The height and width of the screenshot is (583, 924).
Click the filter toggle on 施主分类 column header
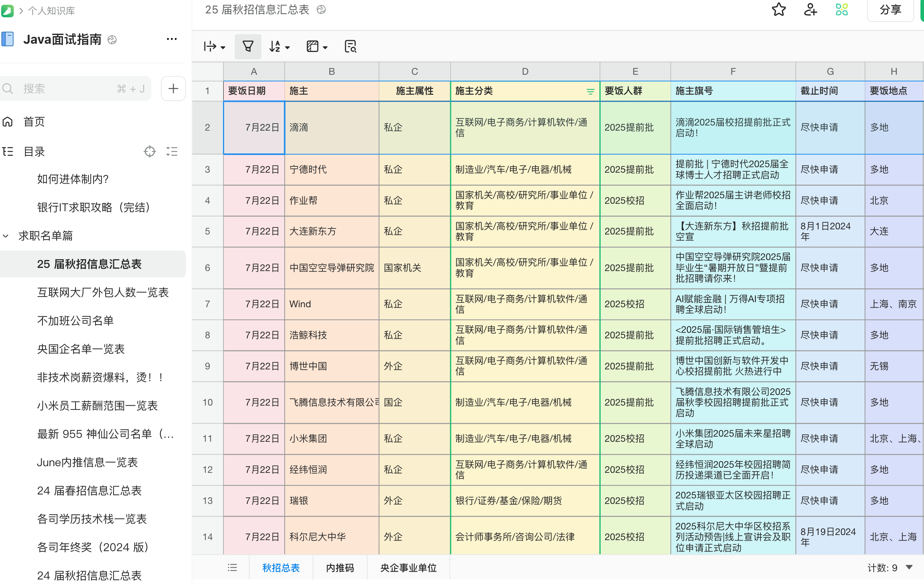click(591, 91)
